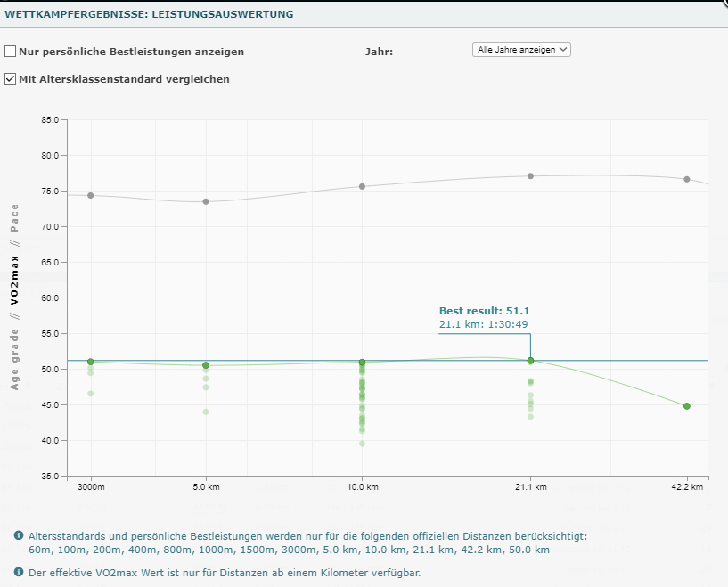The width and height of the screenshot is (728, 587).
Task: Open the 'Alle Jahre anzeigen' year dropdown
Action: point(521,50)
